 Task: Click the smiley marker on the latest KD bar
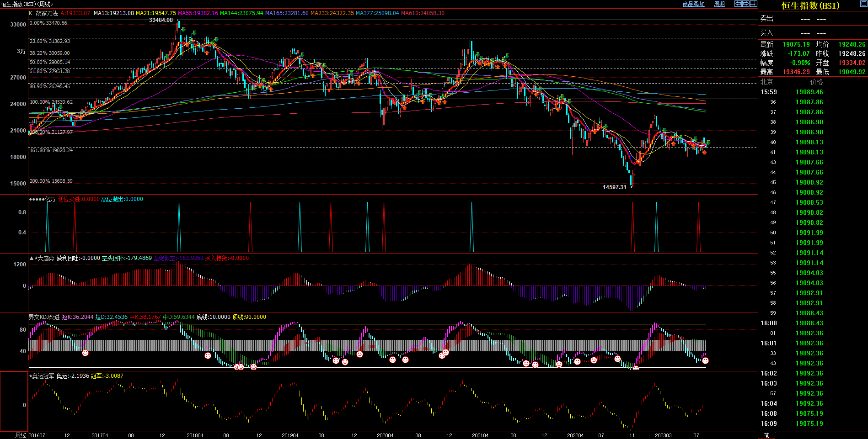705,361
